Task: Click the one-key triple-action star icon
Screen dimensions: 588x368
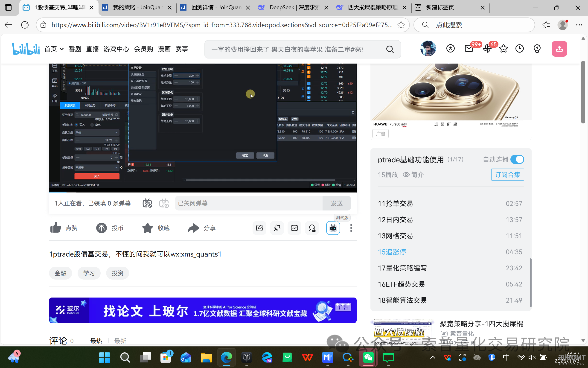Action: click(277, 228)
